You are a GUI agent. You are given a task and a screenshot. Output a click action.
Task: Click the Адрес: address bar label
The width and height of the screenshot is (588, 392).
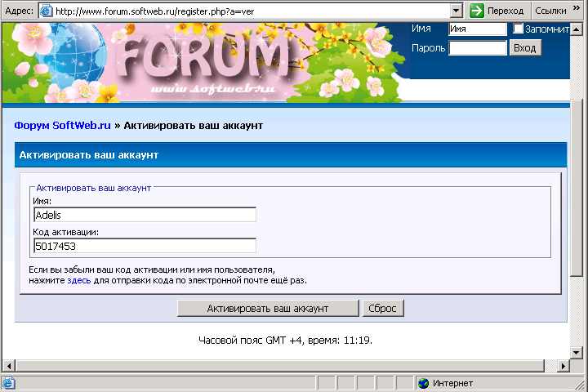19,11
